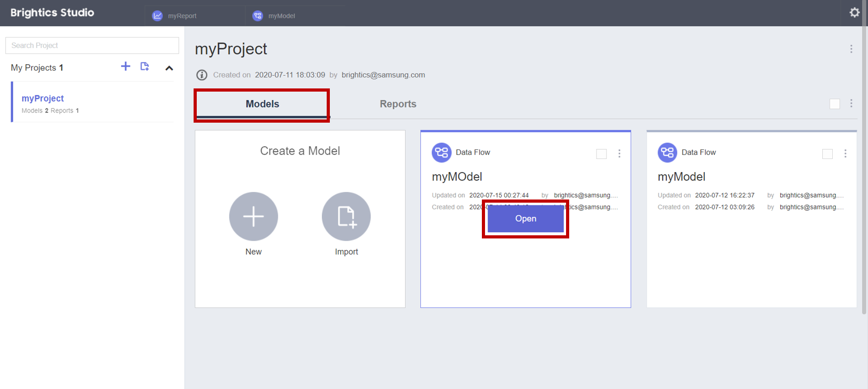The width and height of the screenshot is (868, 389).
Task: Switch to the Models tab
Action: (x=262, y=104)
